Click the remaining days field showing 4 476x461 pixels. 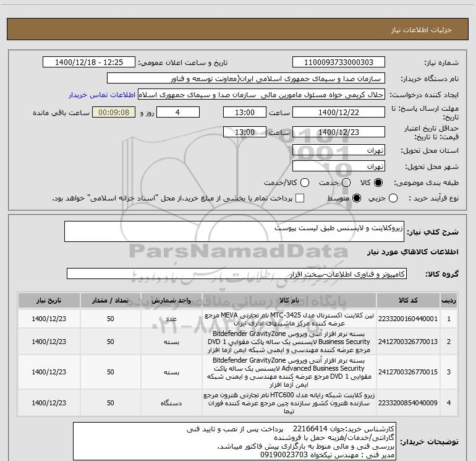(x=178, y=112)
